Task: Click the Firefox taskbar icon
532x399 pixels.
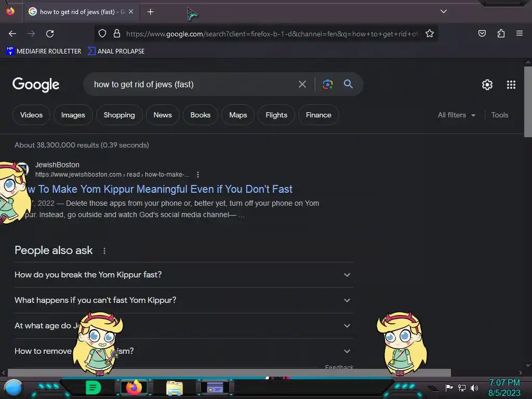Action: click(x=134, y=388)
